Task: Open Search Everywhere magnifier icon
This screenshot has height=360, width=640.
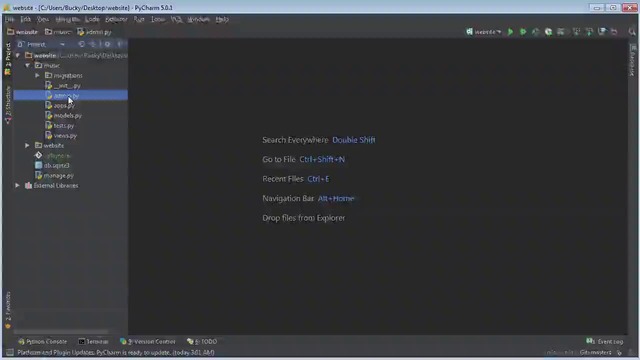Action: tap(632, 32)
